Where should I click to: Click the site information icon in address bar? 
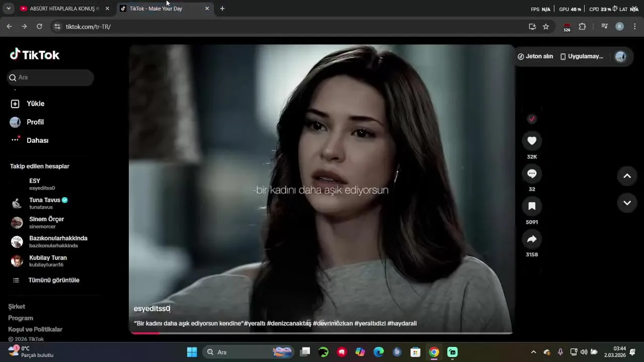point(57,27)
